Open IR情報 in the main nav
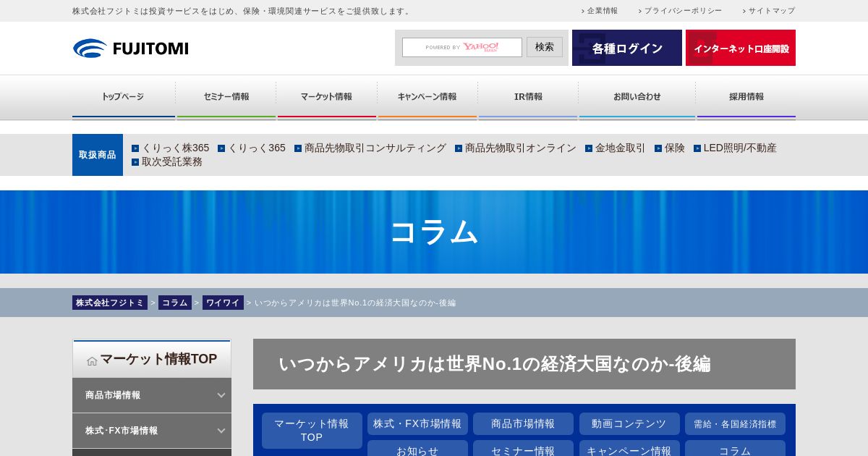Image resolution: width=868 pixels, height=456 pixels. coord(528,97)
